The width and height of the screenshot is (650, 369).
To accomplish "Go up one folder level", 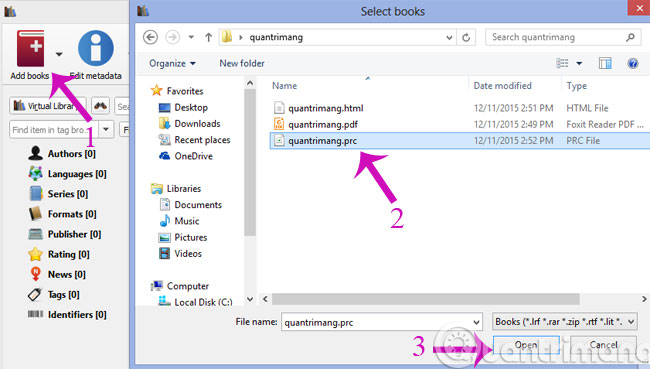I will tap(209, 37).
